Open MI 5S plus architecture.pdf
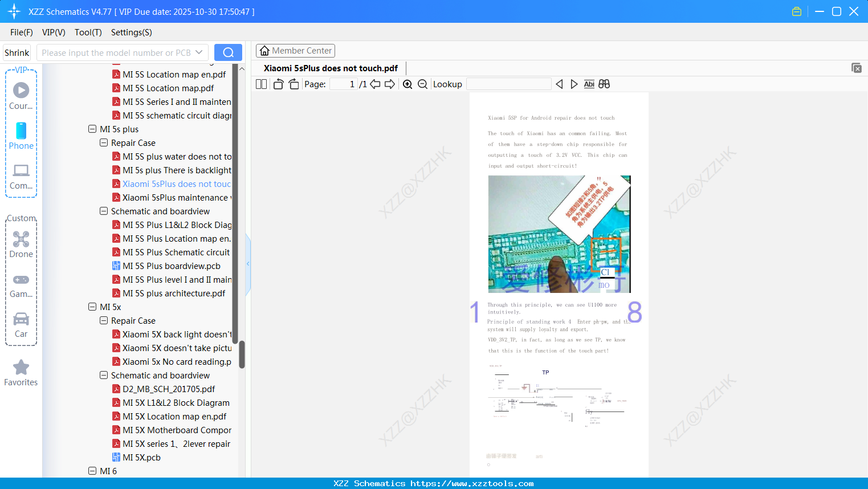This screenshot has height=489, width=868. coord(169,293)
